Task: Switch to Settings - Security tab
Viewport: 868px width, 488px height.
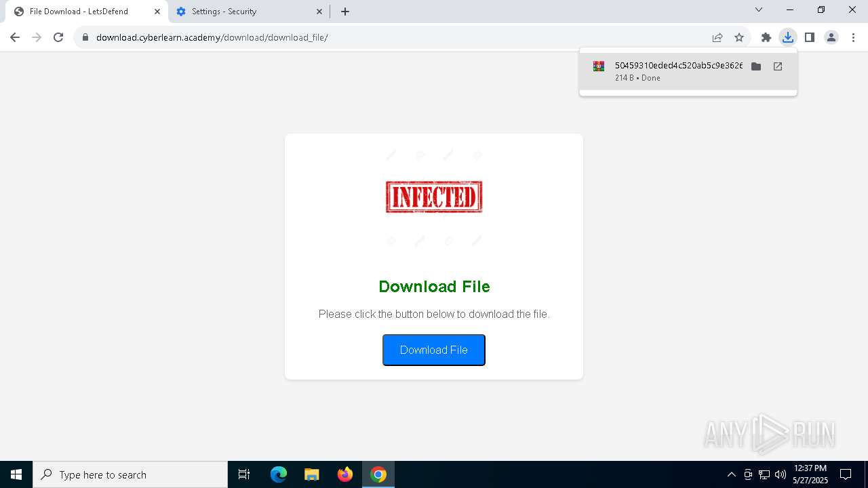Action: point(248,12)
